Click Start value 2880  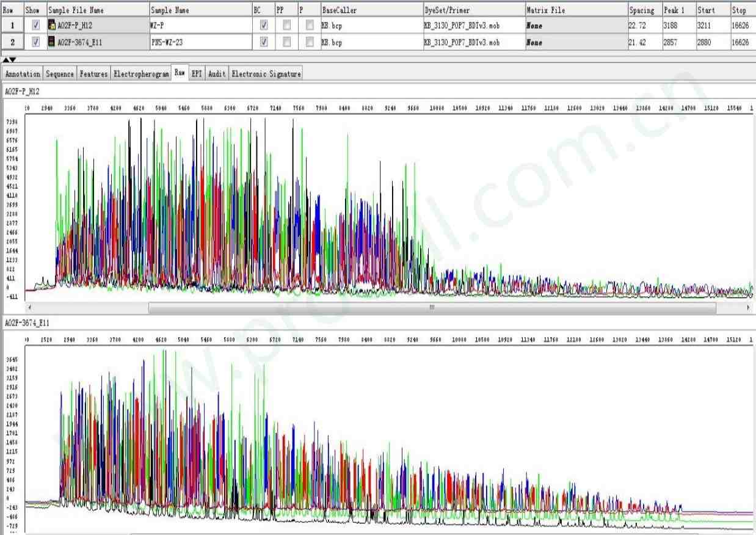pos(712,42)
